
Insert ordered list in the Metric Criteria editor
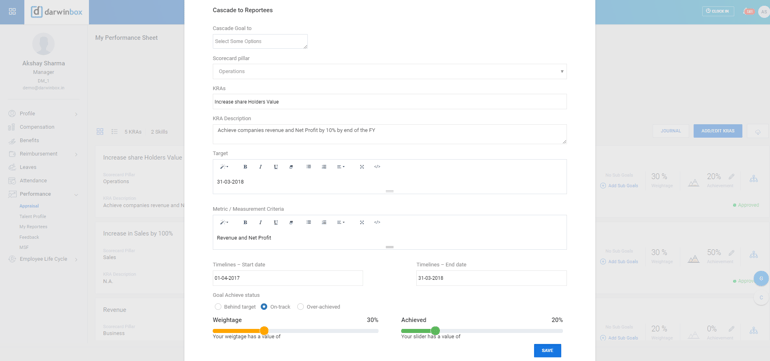coord(324,222)
